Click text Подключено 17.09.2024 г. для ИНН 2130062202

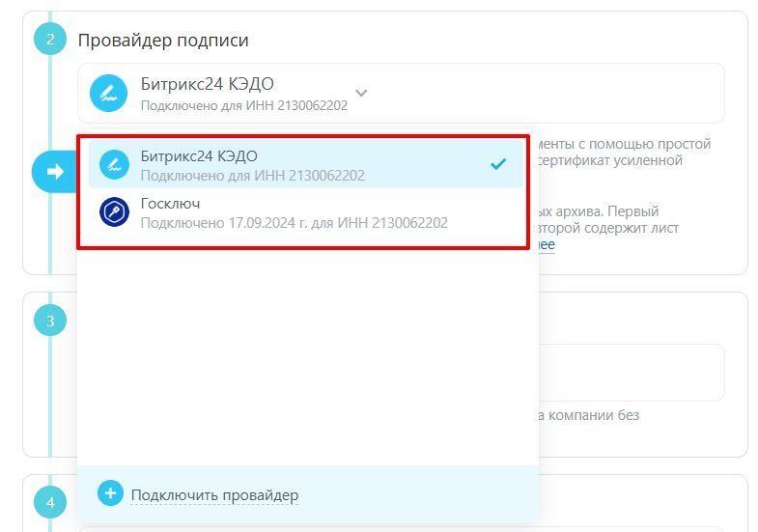click(x=294, y=223)
